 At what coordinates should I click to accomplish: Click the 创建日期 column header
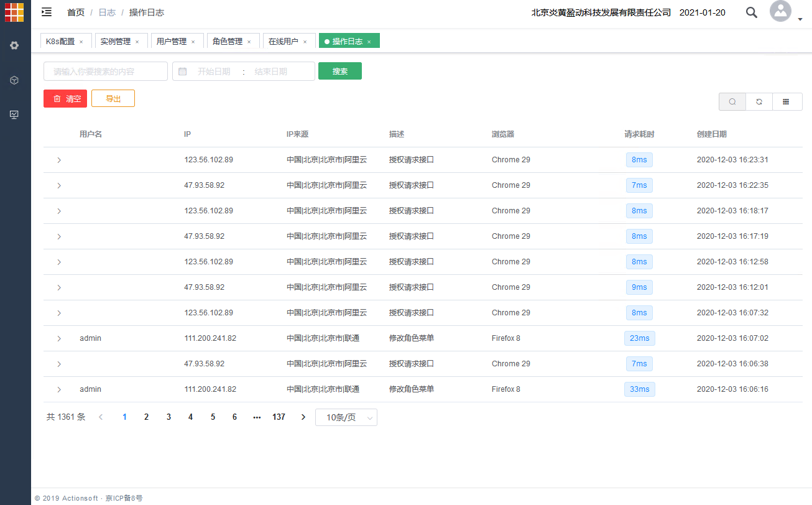(712, 134)
